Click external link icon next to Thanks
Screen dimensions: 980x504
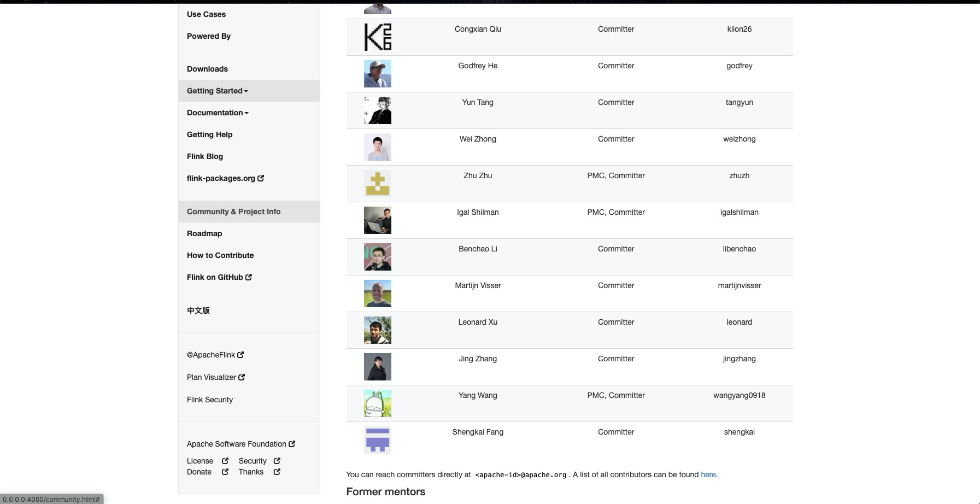click(277, 472)
